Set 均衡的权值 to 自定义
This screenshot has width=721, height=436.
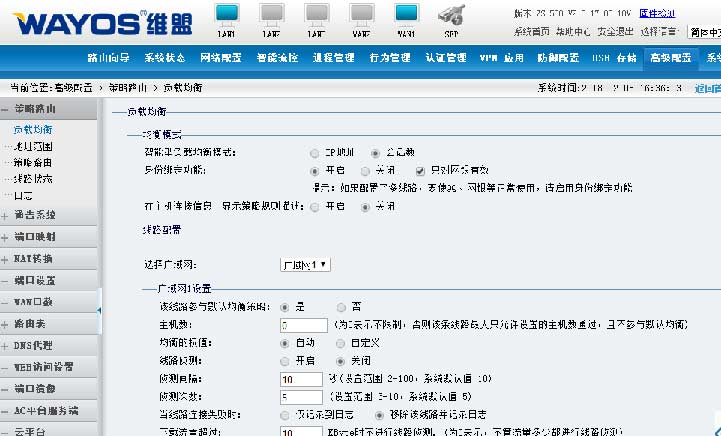coord(341,344)
